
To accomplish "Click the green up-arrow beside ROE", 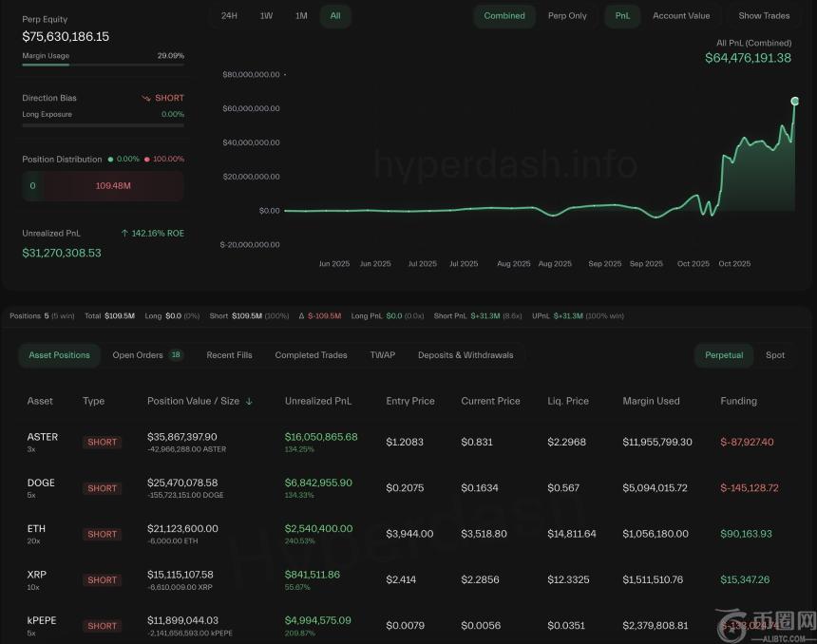I will click(125, 233).
